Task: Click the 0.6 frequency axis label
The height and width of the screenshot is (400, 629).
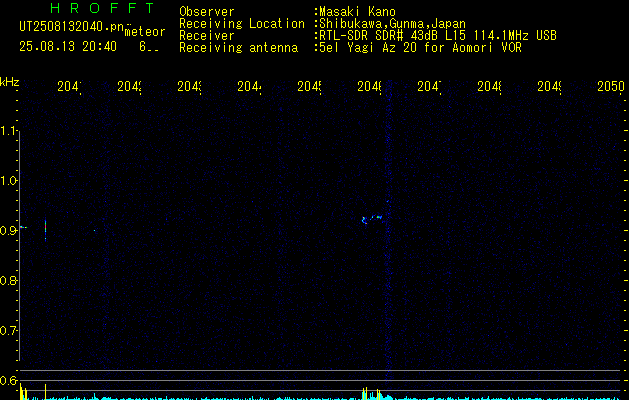Action: tap(9, 380)
